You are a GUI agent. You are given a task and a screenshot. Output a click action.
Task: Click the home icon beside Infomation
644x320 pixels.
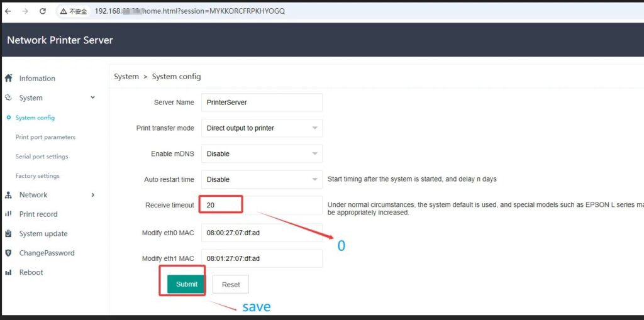click(x=8, y=78)
